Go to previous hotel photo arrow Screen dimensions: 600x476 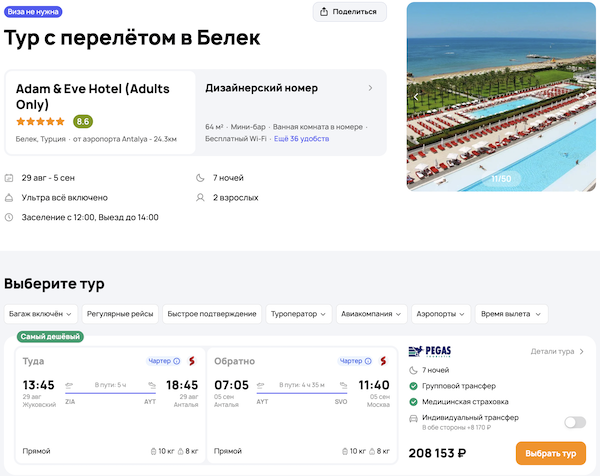click(x=416, y=96)
